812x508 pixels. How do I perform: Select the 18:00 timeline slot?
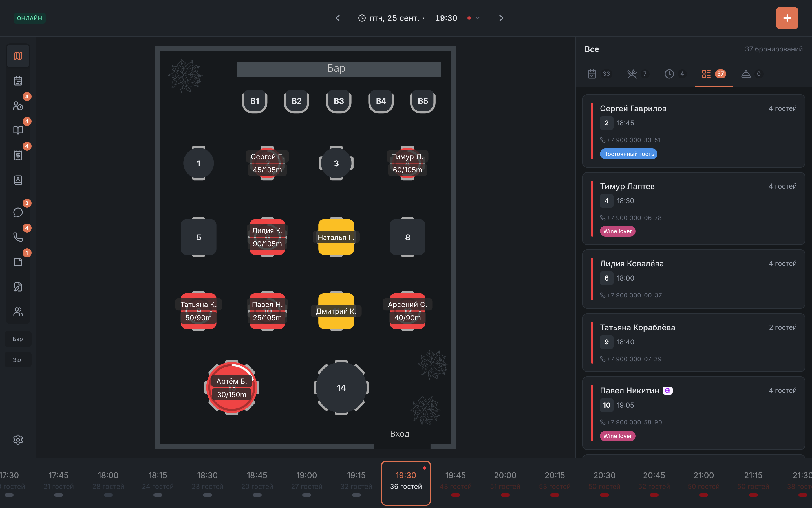(x=108, y=483)
